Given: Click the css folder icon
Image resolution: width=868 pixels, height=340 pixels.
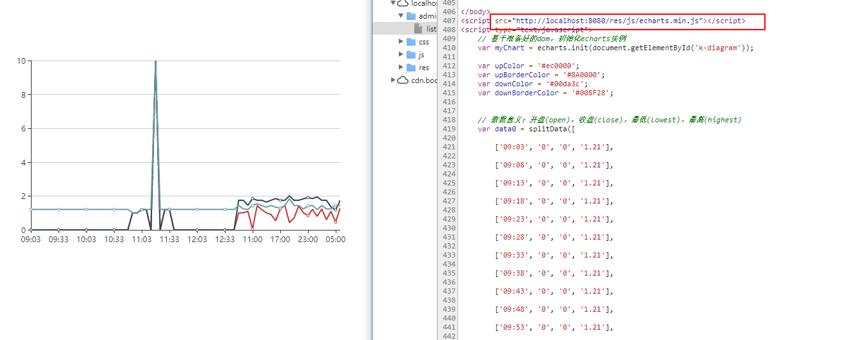Looking at the screenshot, I should (411, 42).
